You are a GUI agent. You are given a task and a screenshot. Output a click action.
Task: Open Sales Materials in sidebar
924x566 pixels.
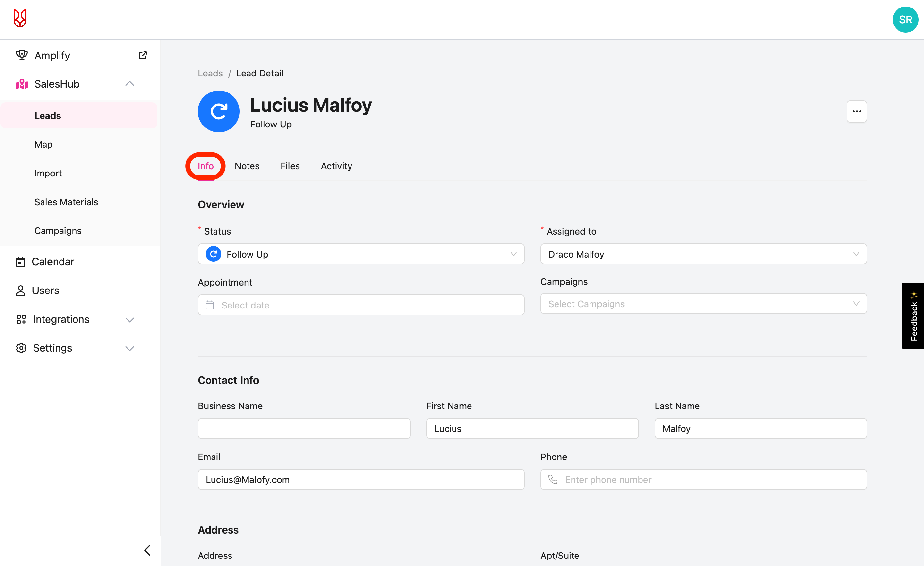66,202
